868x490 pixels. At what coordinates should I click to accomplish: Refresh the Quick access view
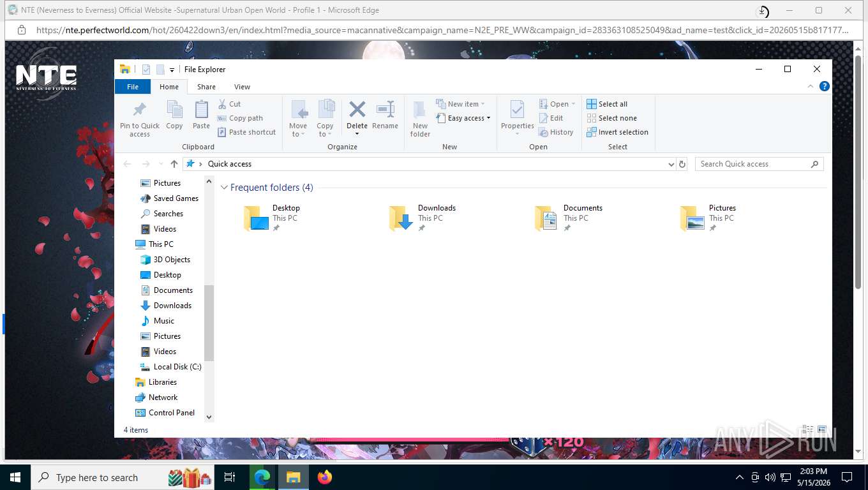682,164
